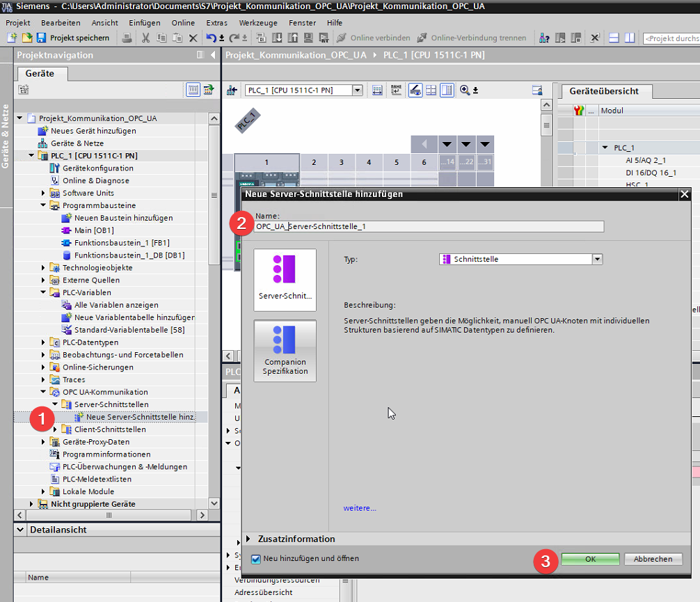
Task: Click Online-Verbindung trennen toolbar item
Action: click(x=472, y=38)
